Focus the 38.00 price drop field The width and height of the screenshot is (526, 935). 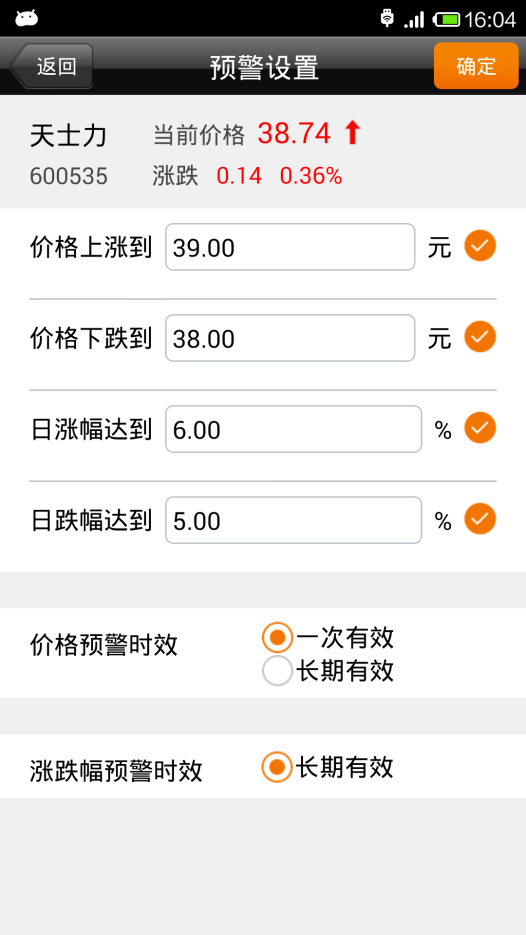point(290,338)
